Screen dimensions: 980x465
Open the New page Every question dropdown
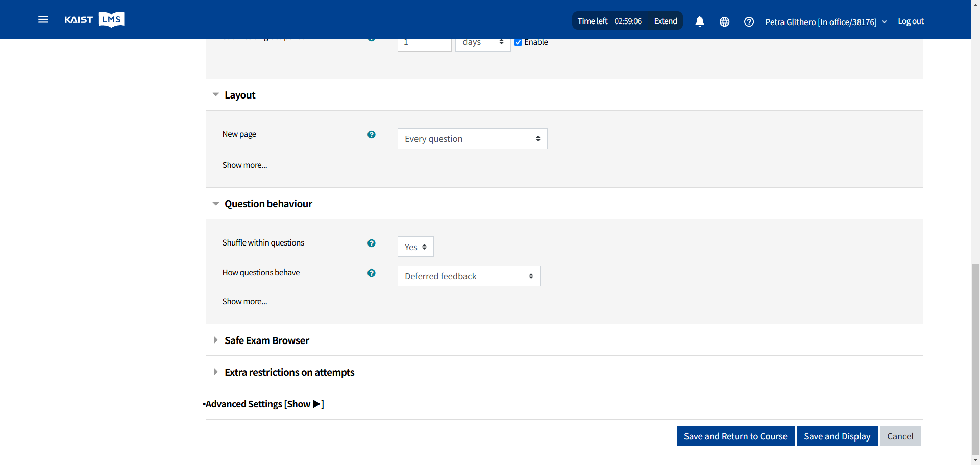pos(473,139)
